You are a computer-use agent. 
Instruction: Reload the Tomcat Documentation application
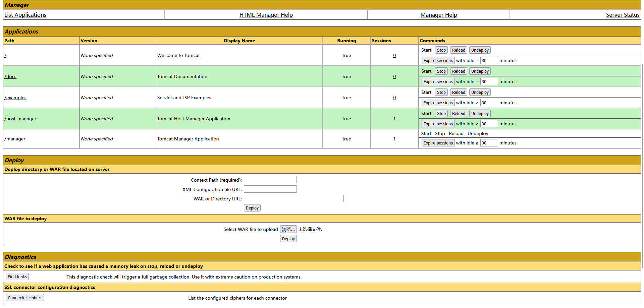click(x=459, y=71)
